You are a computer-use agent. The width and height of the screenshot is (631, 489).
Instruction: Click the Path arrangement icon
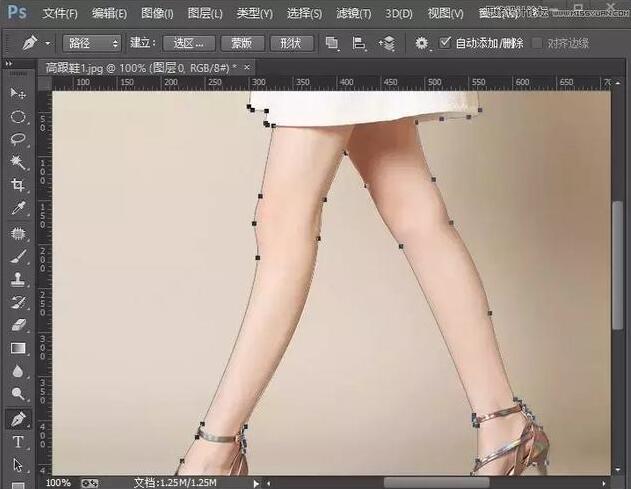point(387,43)
